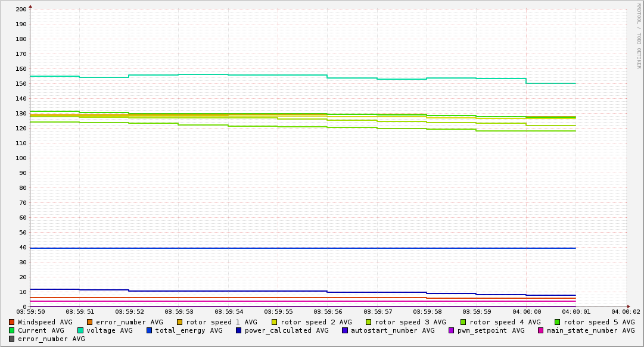This screenshot has height=347, width=644.
Task: Select the purple pwm_setpoint AVG swatch
Action: pyautogui.click(x=452, y=330)
